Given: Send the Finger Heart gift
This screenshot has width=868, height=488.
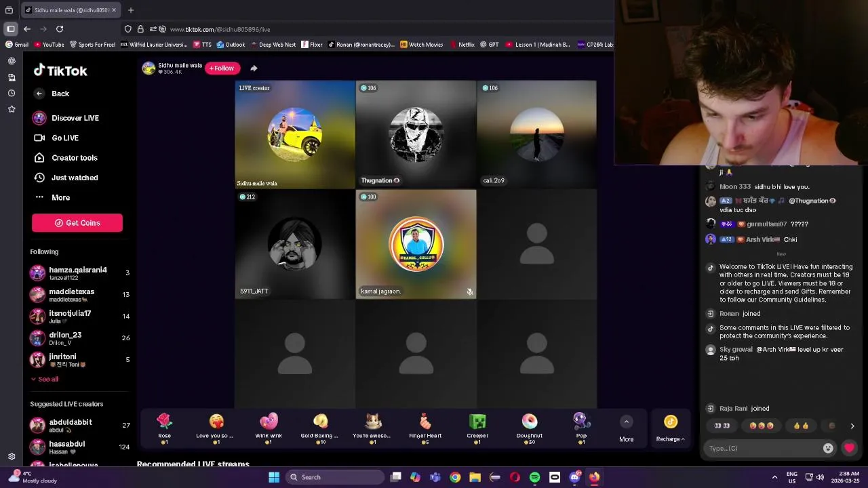Looking at the screenshot, I should click(425, 428).
